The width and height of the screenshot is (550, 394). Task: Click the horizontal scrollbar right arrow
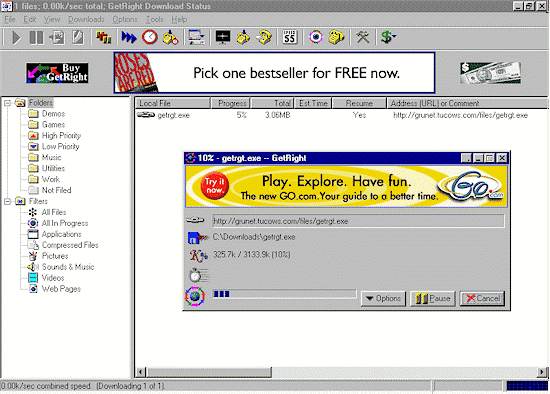pyautogui.click(x=542, y=372)
